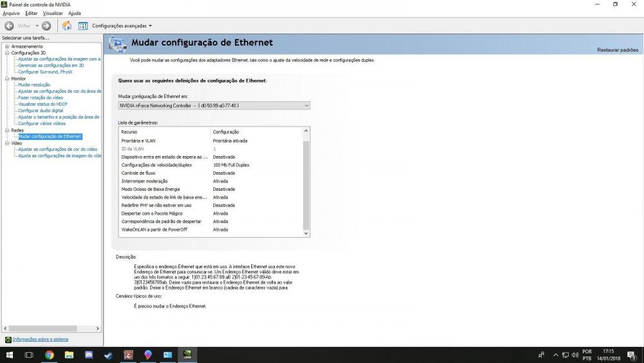Viewport: 644px width, 363px height.
Task: Open Steam from the taskbar
Action: (108, 355)
